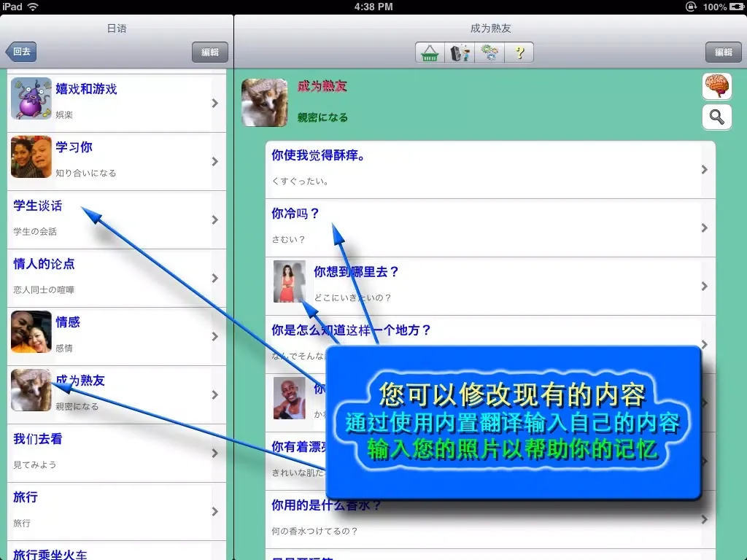Image resolution: width=747 pixels, height=560 pixels.
Task: Open phrase 你使我觉得酥痒。
Action: coord(490,169)
